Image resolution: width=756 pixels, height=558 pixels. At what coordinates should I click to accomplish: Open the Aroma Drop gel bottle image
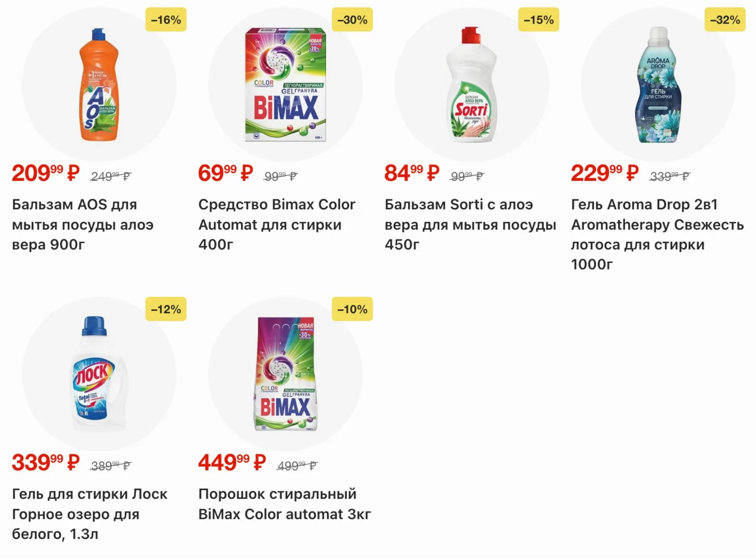click(658, 85)
